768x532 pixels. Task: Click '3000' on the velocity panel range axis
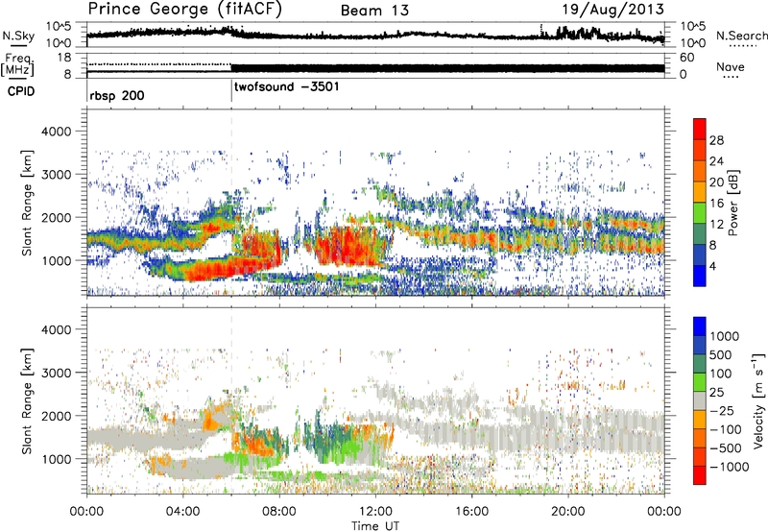[x=57, y=373]
